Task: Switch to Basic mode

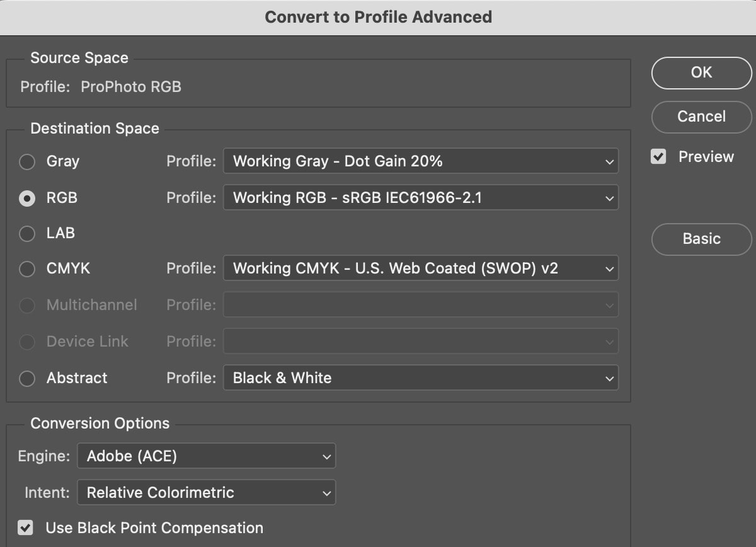Action: click(x=701, y=239)
